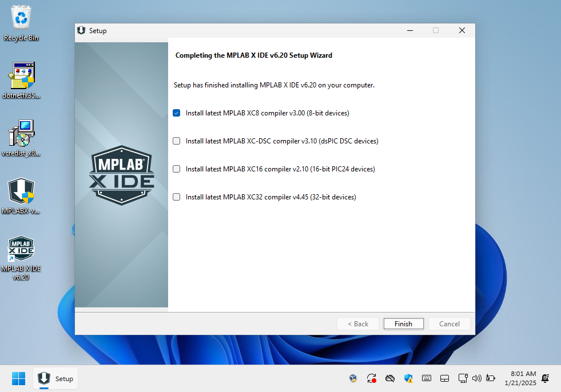561x392 pixels.
Task: Close the Setup window
Action: (x=462, y=30)
